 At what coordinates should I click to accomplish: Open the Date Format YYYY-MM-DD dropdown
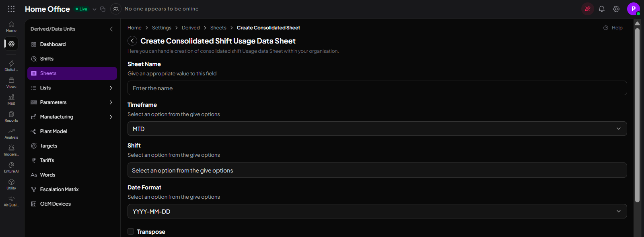377,211
